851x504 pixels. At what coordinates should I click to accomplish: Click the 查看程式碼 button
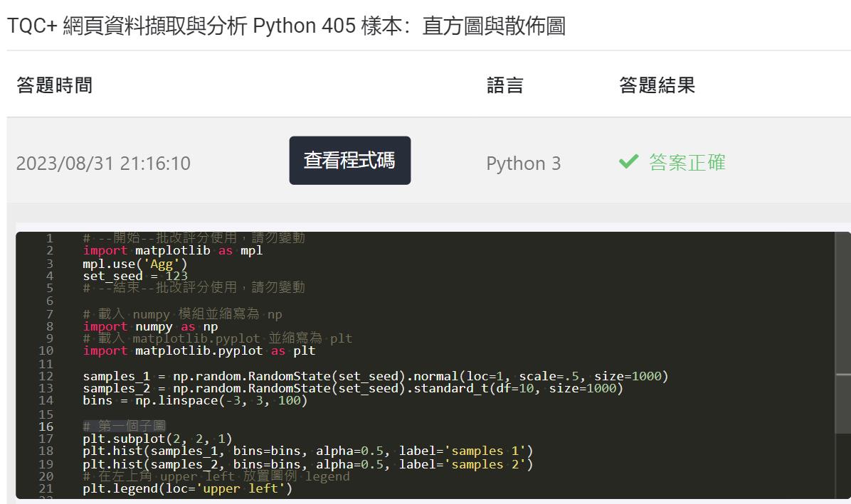349,161
